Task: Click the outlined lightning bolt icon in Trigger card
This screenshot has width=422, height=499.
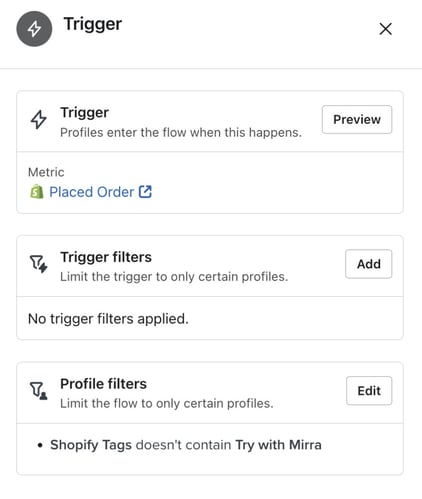Action: pyautogui.click(x=39, y=119)
